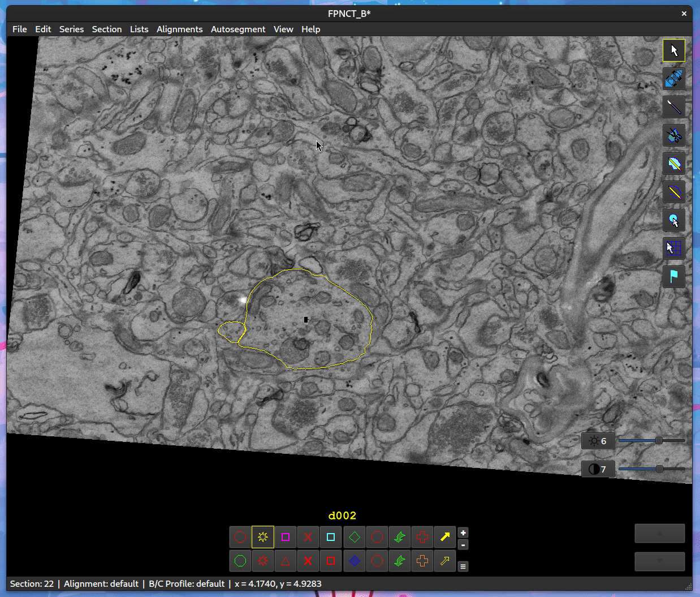Open the Alignments dropdown menu

tap(179, 29)
